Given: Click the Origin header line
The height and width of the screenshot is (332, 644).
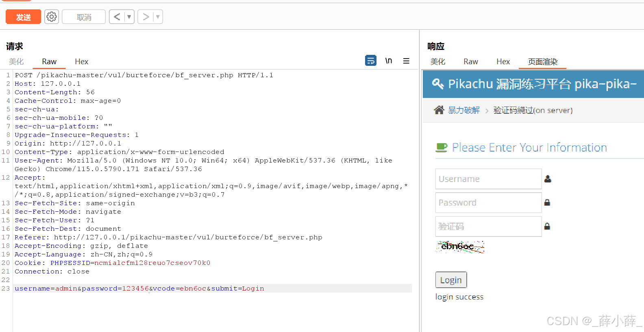Looking at the screenshot, I should (x=68, y=143).
